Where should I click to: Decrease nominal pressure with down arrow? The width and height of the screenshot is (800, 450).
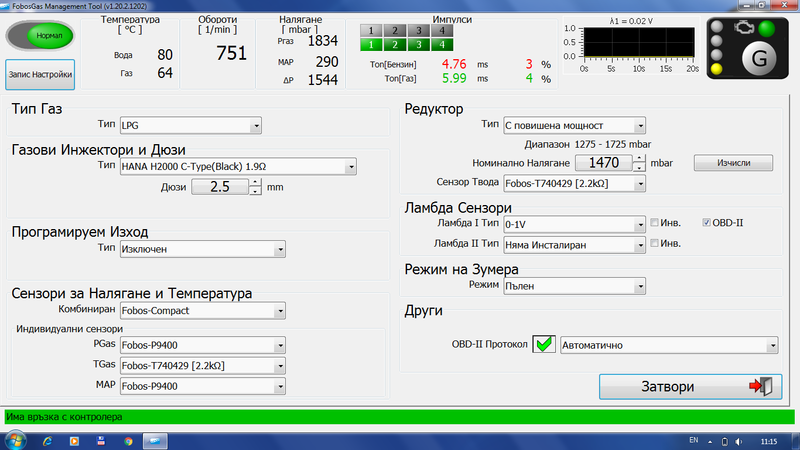click(639, 167)
